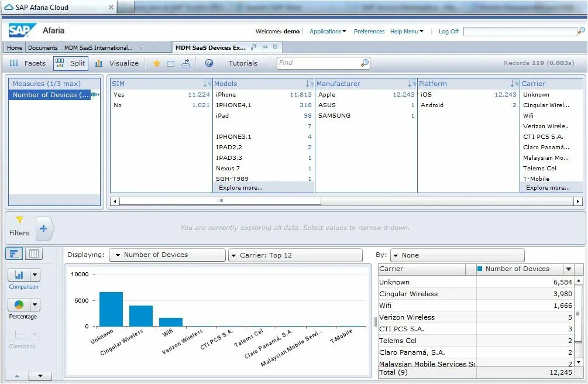
Task: Click restore icon on MDM SaaS Devices tab
Action: point(254,47)
